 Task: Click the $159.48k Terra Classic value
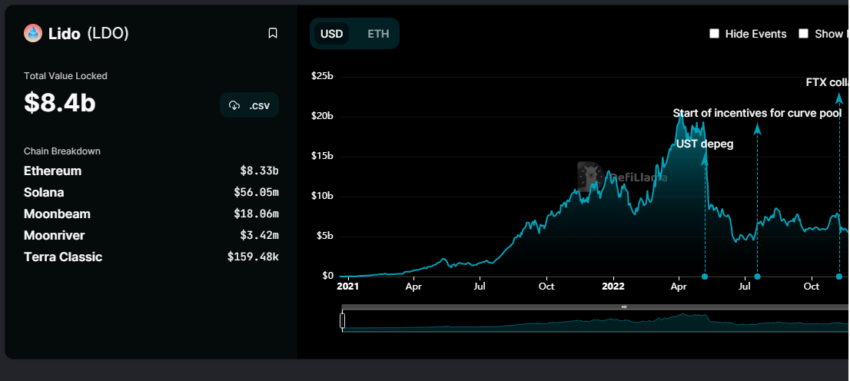click(253, 257)
